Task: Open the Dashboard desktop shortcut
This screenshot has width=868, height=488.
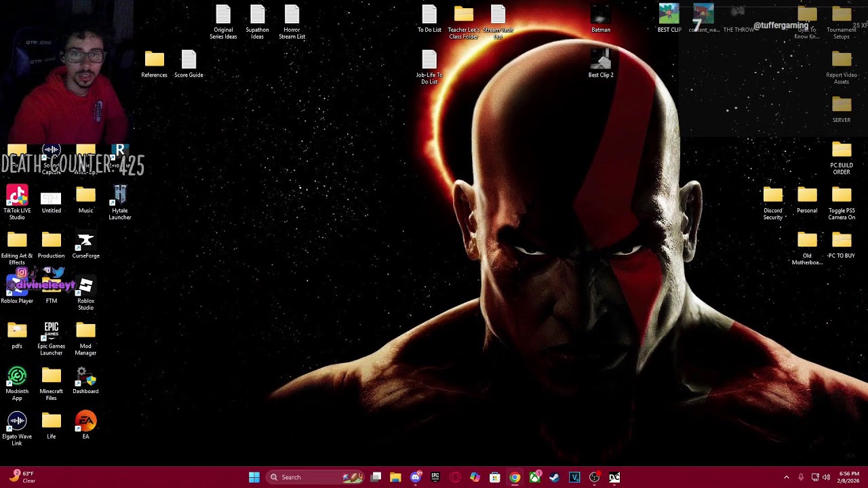Action: coord(85,381)
